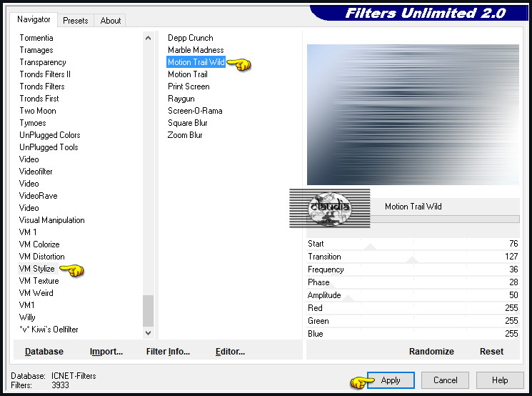Adjust the Blue slider

point(413,334)
